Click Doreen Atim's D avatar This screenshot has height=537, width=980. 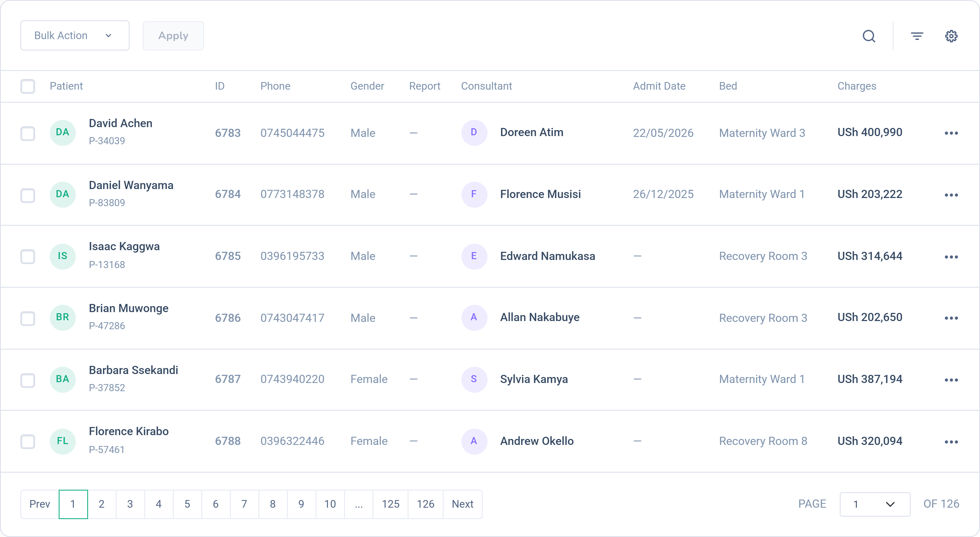[x=474, y=132]
